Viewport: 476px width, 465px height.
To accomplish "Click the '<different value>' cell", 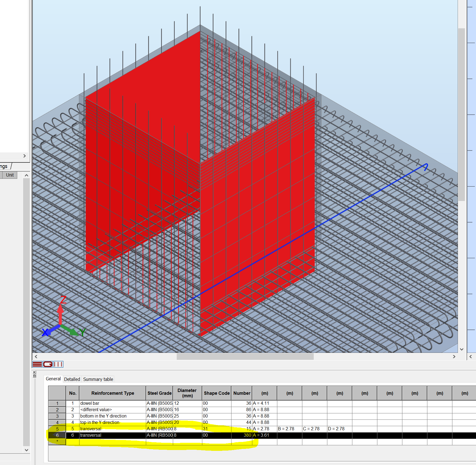I will [x=113, y=410].
